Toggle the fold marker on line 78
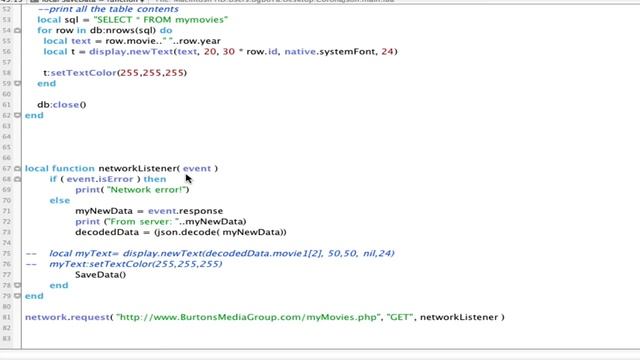Screen dimensions: 640x360 (x=18, y=285)
